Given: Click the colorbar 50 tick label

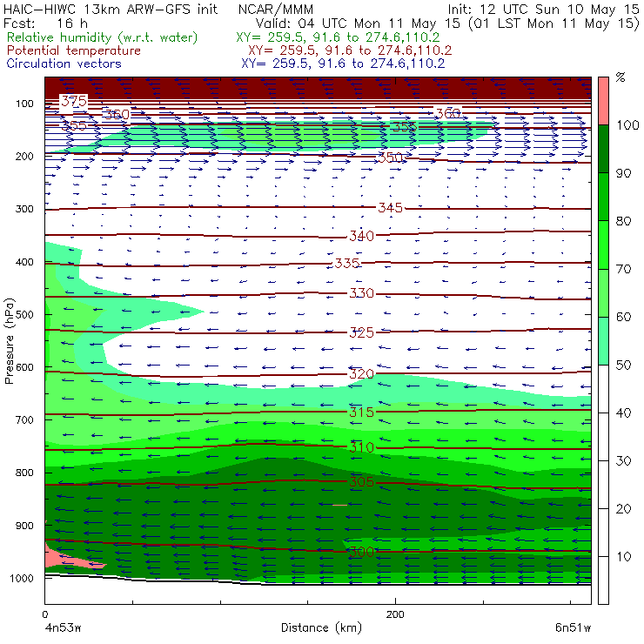Looking at the screenshot, I should pyautogui.click(x=623, y=365).
